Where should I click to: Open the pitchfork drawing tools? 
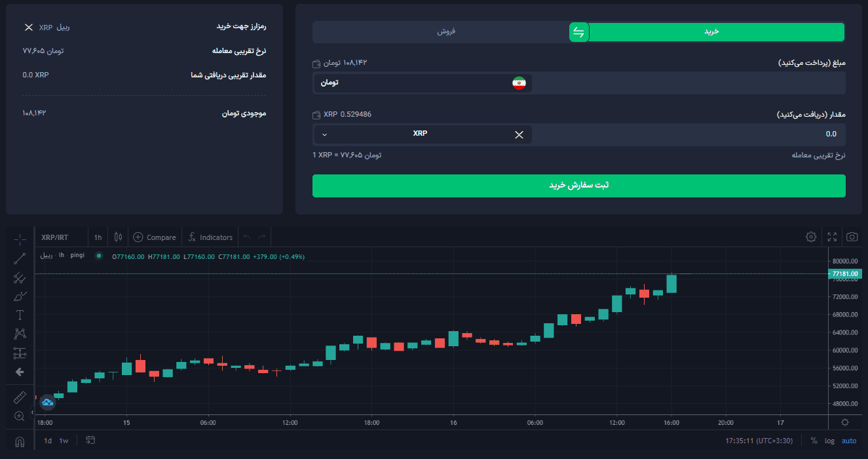[x=20, y=277]
